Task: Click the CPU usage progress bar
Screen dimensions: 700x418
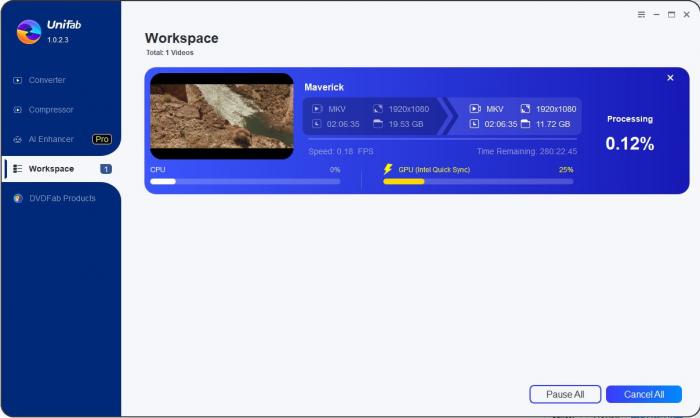Action: click(x=244, y=182)
